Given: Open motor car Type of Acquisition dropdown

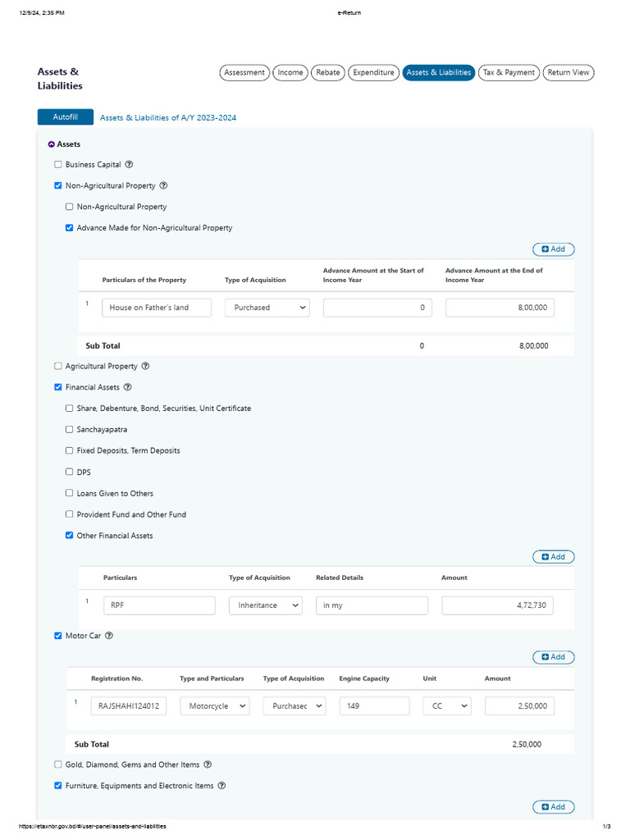Looking at the screenshot, I should point(294,706).
